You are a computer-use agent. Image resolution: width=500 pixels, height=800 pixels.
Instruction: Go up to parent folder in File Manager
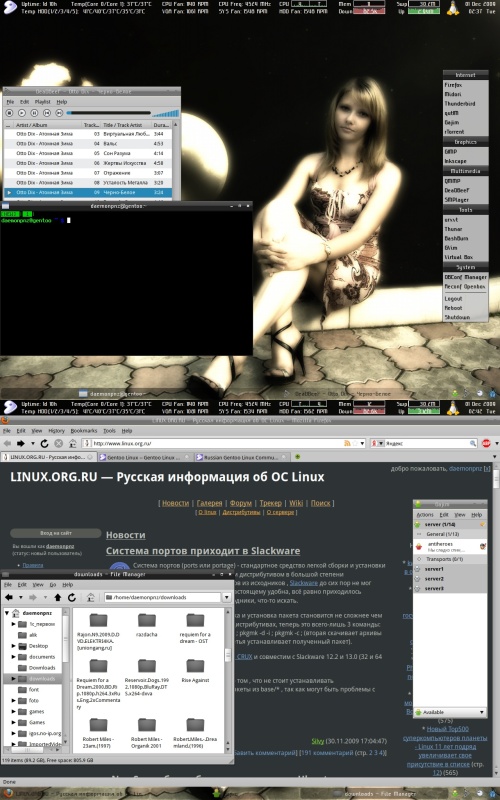click(57, 597)
